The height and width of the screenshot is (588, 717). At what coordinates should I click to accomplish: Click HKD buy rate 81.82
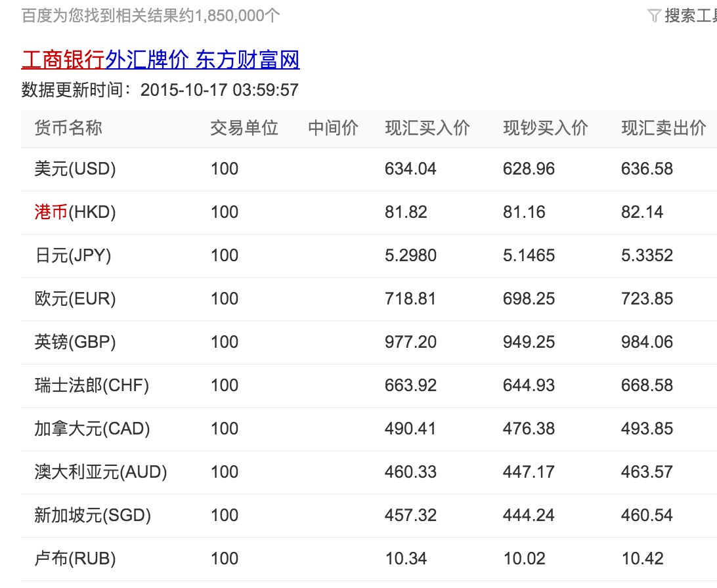[x=406, y=213]
